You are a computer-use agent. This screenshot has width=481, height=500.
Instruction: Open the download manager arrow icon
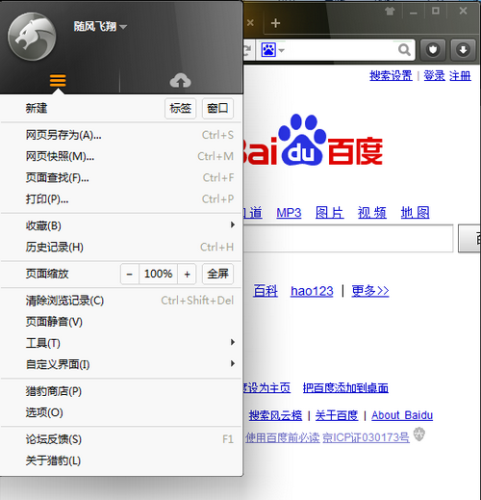pyautogui.click(x=463, y=50)
